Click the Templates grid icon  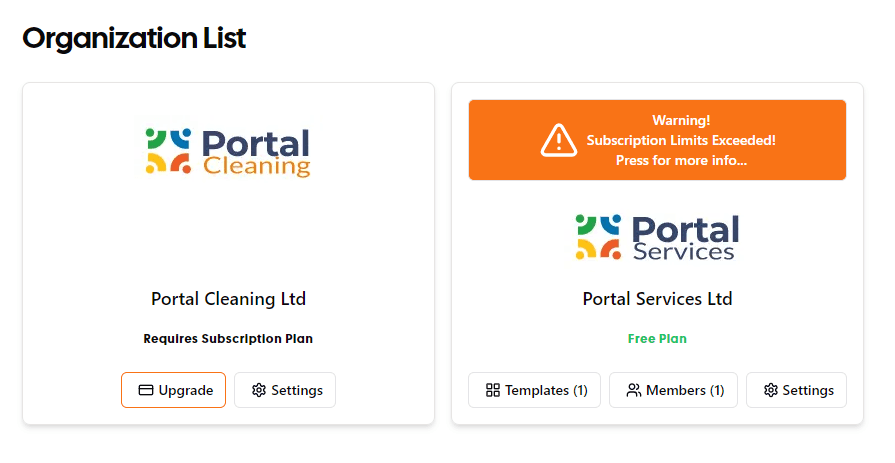pyautogui.click(x=493, y=390)
